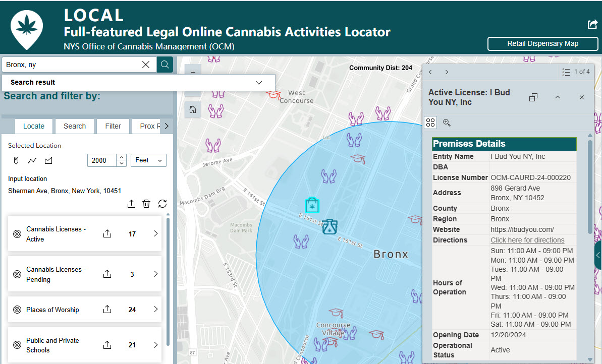602x364 pixels.
Task: Switch to the Locate tab
Action: (34, 126)
